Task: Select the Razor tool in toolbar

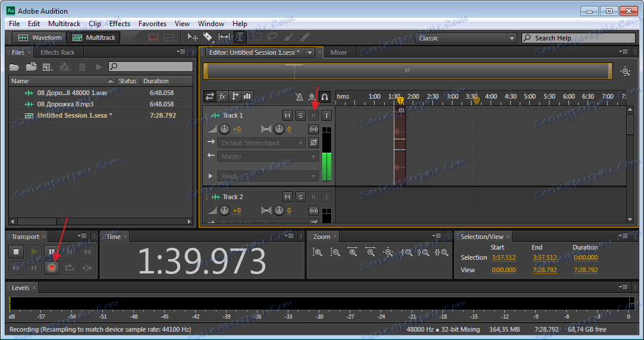Action: point(208,37)
